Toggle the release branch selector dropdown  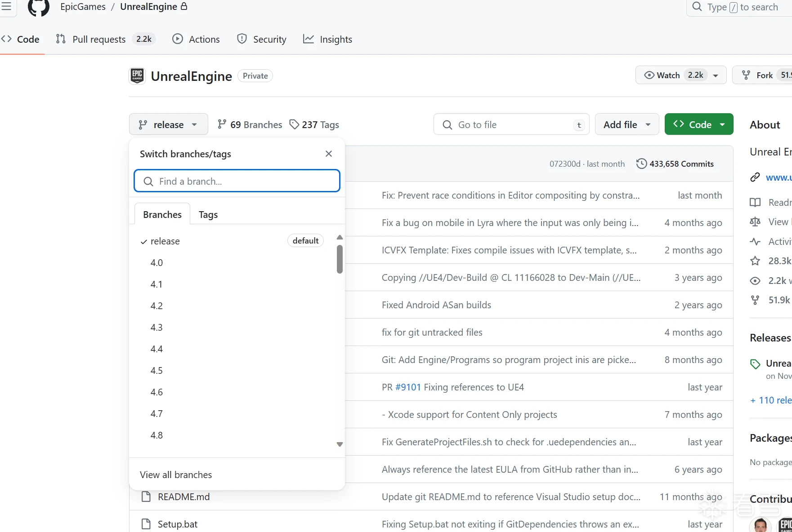pyautogui.click(x=168, y=124)
